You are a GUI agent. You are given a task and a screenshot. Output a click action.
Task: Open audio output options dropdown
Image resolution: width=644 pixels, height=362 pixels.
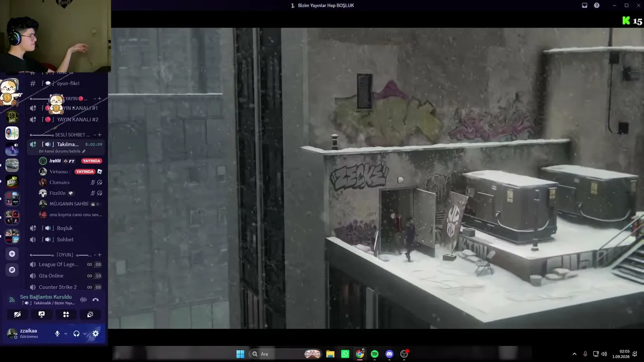pos(85,333)
